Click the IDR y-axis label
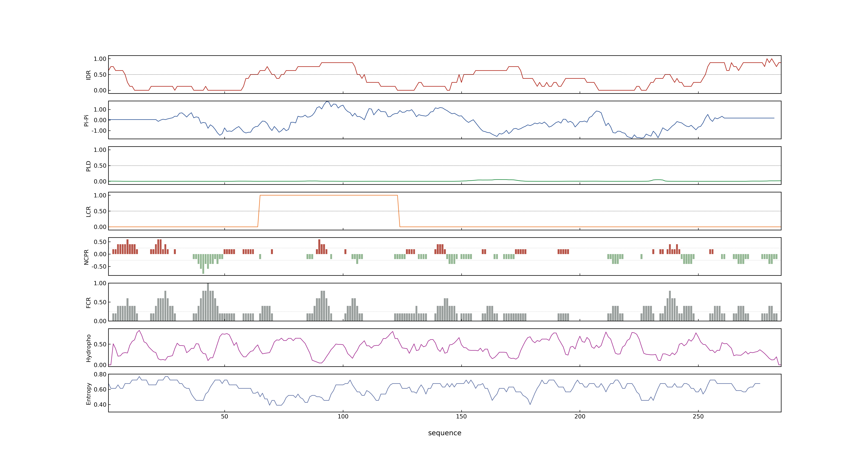The width and height of the screenshot is (868, 463). click(x=89, y=75)
